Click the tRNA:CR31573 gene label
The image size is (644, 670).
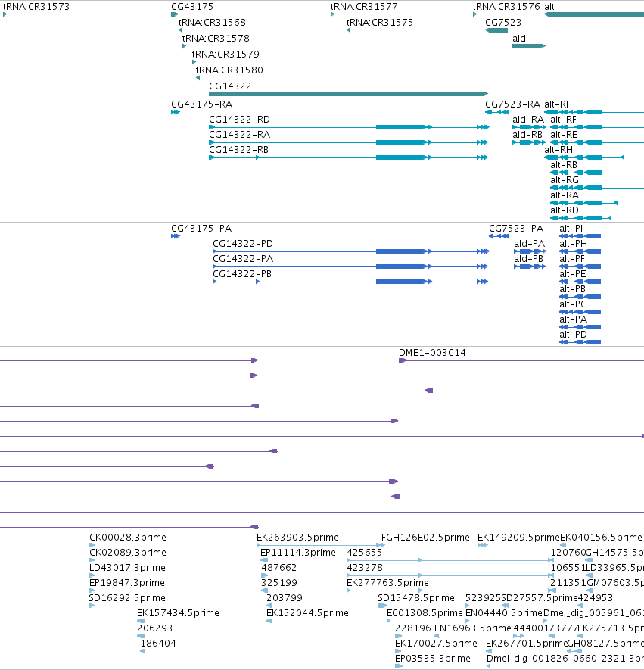[x=36, y=6]
